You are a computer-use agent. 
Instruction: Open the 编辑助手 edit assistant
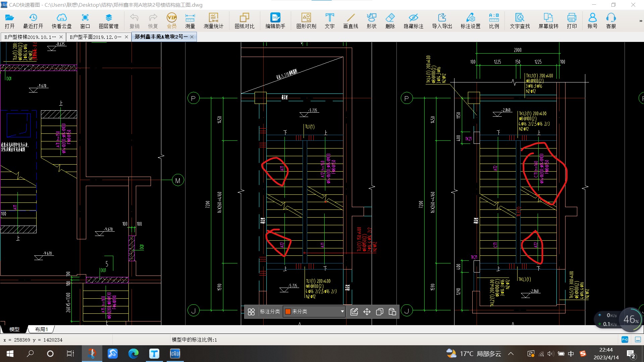[x=275, y=21]
